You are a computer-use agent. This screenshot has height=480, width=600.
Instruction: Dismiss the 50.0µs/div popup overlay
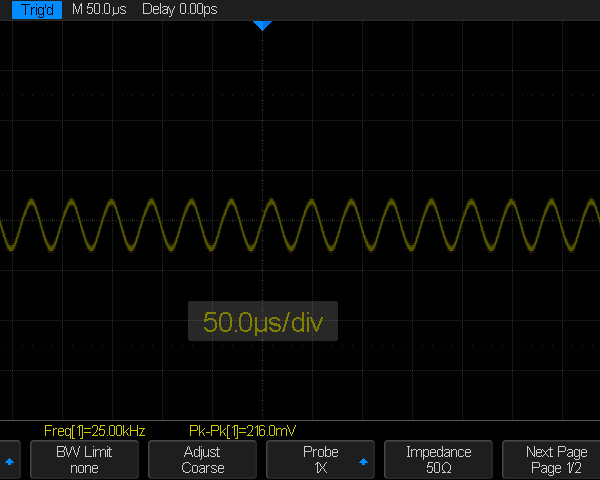[x=263, y=322]
